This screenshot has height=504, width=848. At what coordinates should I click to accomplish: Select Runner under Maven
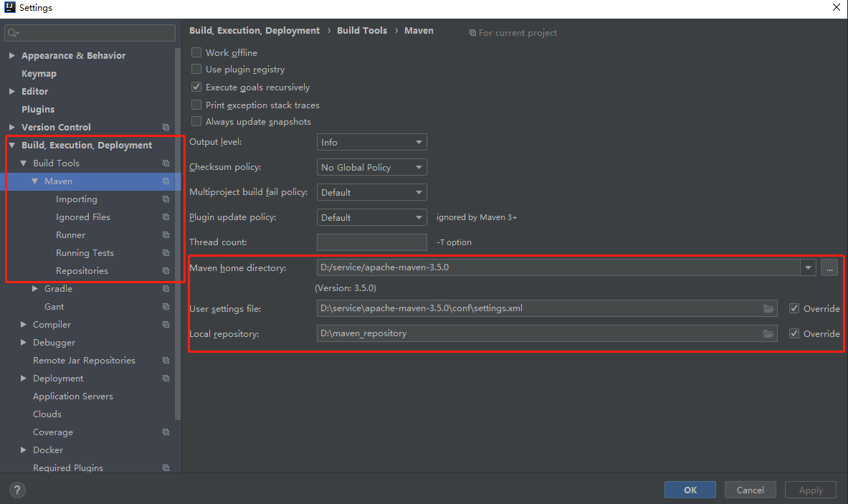pos(70,234)
